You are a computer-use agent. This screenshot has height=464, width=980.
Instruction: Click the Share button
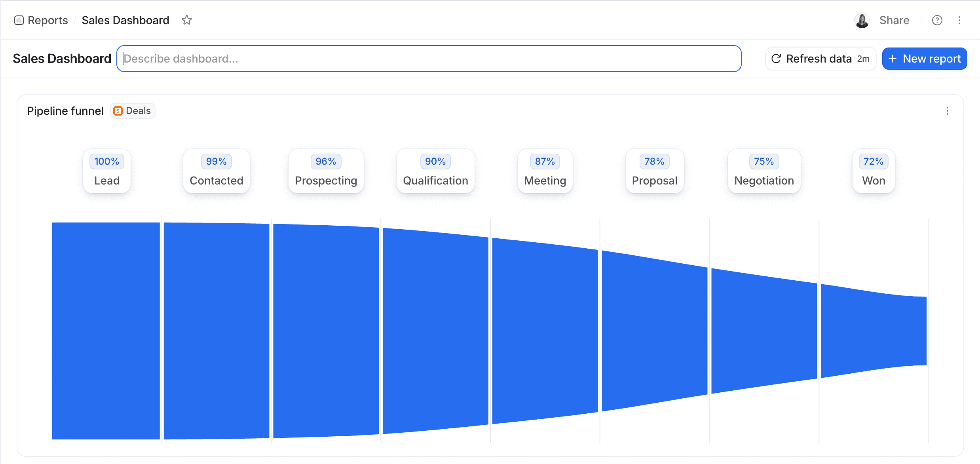[x=894, y=20]
